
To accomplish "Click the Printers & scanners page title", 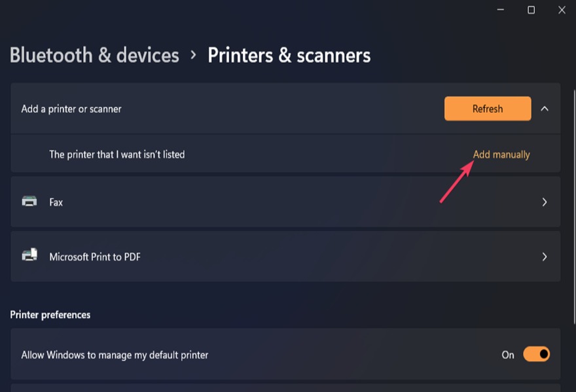I will click(x=289, y=55).
